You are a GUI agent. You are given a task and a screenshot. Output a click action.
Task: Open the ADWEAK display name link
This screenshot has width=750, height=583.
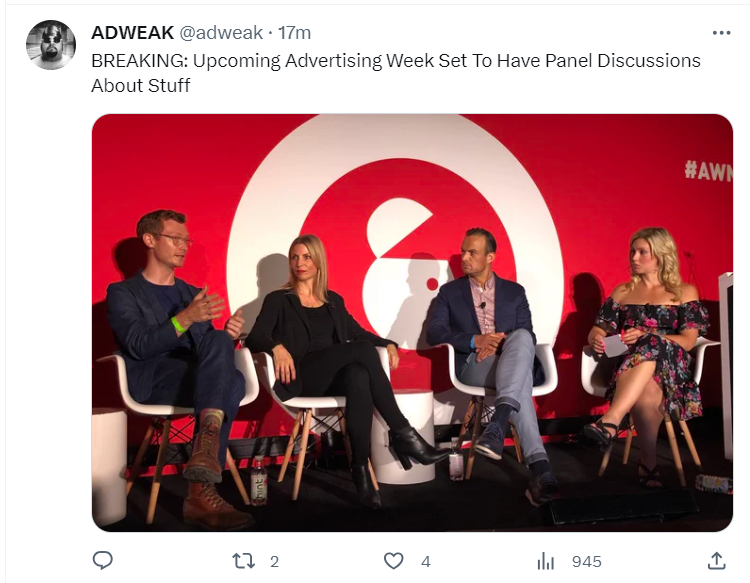[132, 33]
